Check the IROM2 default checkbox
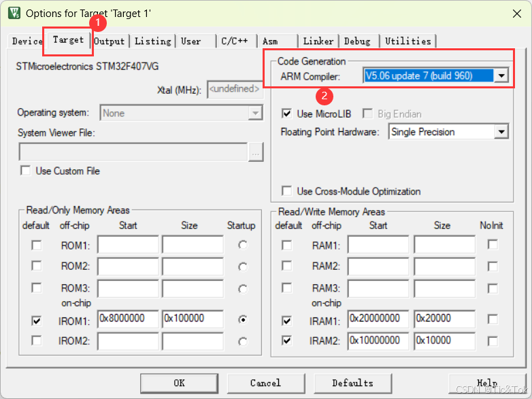Screen dimensions: 532x399 coord(36,341)
